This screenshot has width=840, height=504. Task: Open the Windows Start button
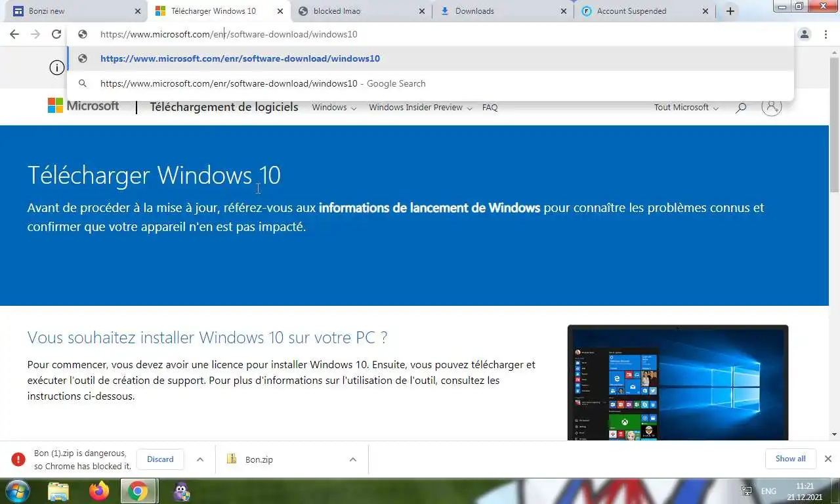pyautogui.click(x=17, y=491)
